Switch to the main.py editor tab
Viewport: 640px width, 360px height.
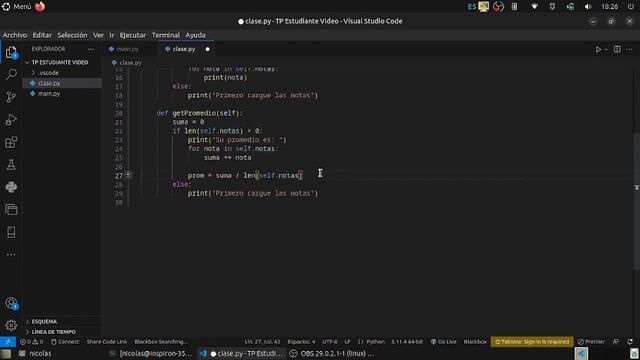coord(127,49)
